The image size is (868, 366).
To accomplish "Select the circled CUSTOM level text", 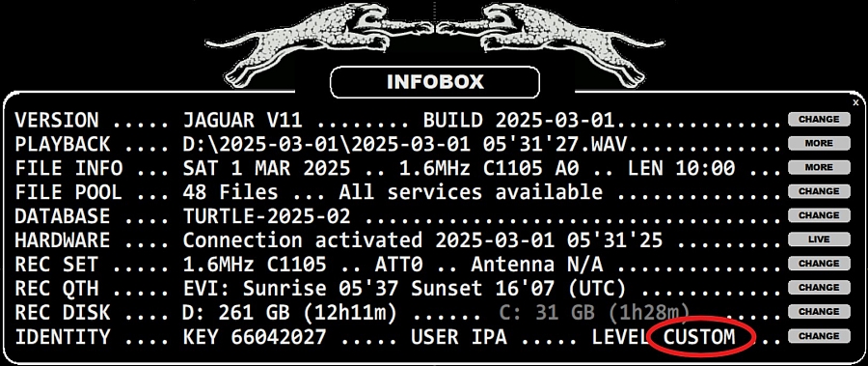I will point(699,337).
